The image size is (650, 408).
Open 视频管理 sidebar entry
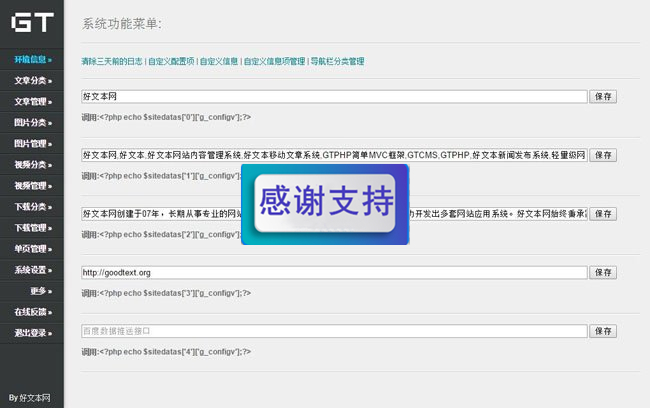(33, 186)
